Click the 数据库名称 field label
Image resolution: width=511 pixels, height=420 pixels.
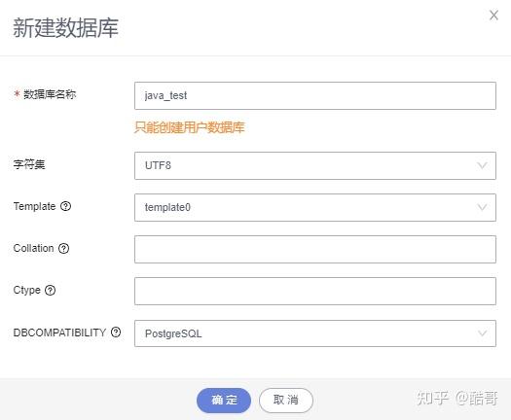[x=50, y=94]
